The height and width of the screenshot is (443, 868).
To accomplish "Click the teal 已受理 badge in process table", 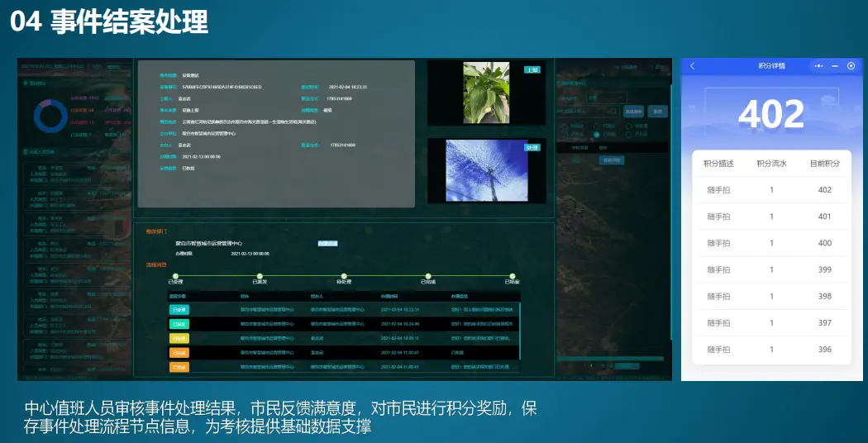I will (x=179, y=310).
